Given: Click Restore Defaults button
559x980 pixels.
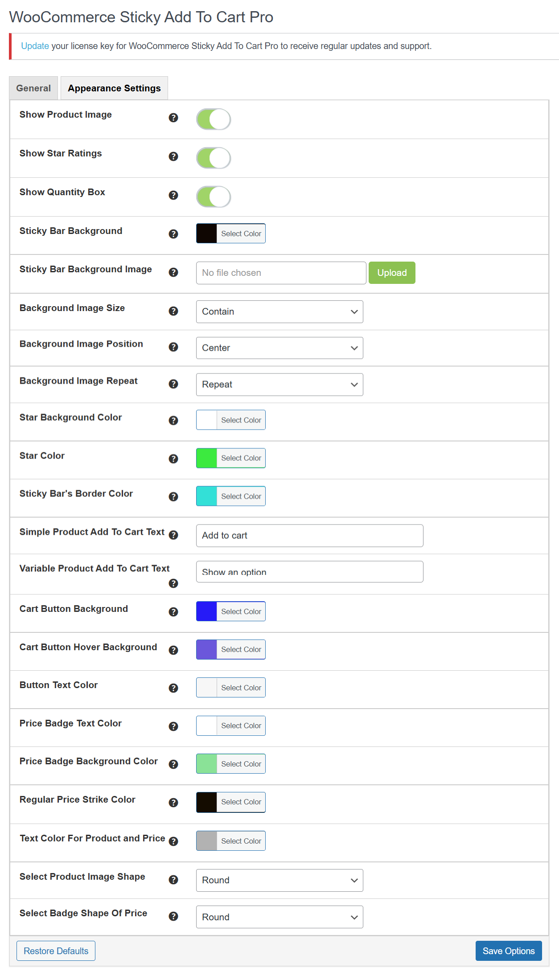Looking at the screenshot, I should [56, 951].
